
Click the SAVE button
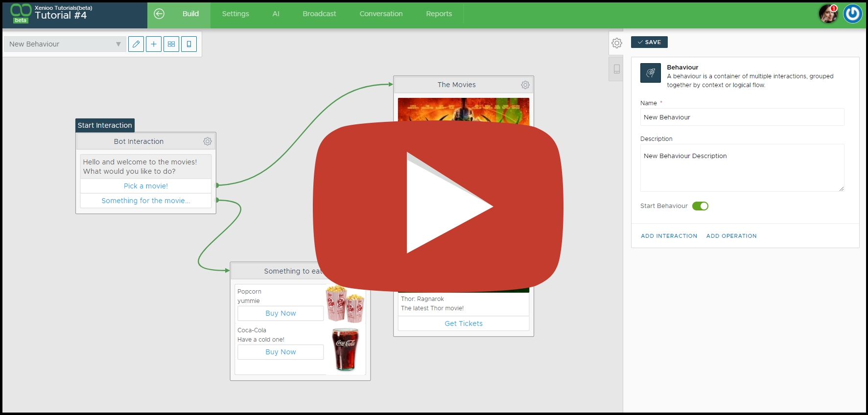point(649,42)
